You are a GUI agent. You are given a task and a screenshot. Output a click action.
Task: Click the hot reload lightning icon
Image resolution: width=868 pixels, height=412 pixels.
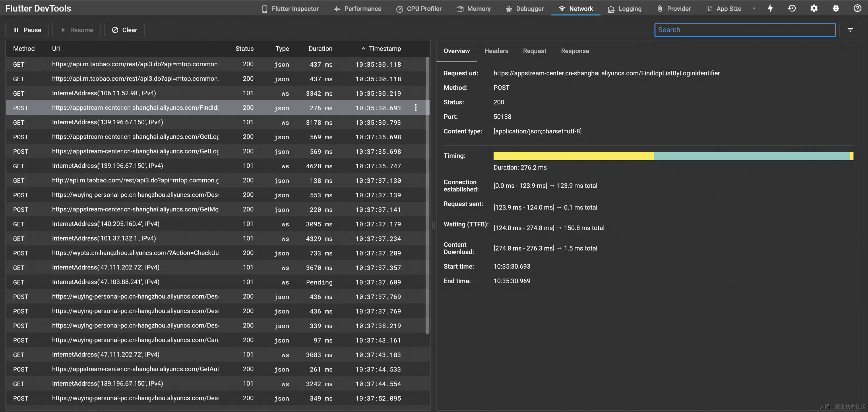[x=770, y=8]
